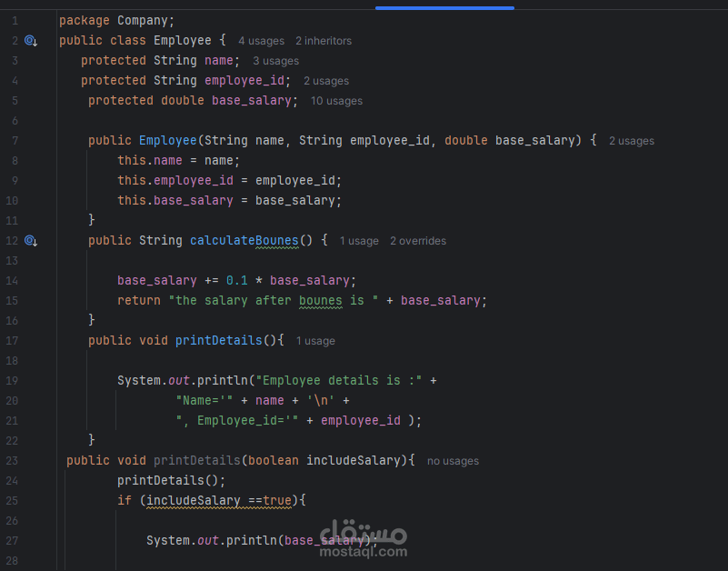Click the calculateBounes method name
This screenshot has width=728, height=571.
(244, 240)
